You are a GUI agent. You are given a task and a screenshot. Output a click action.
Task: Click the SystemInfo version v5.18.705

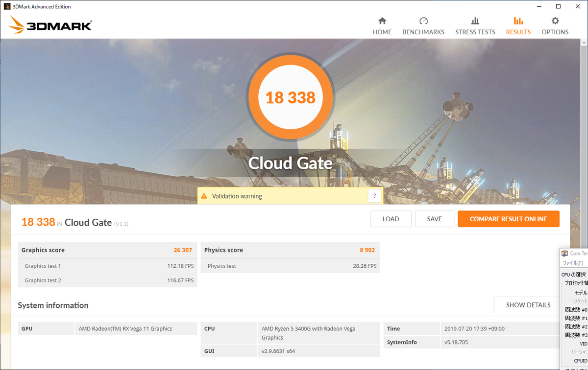click(x=456, y=342)
